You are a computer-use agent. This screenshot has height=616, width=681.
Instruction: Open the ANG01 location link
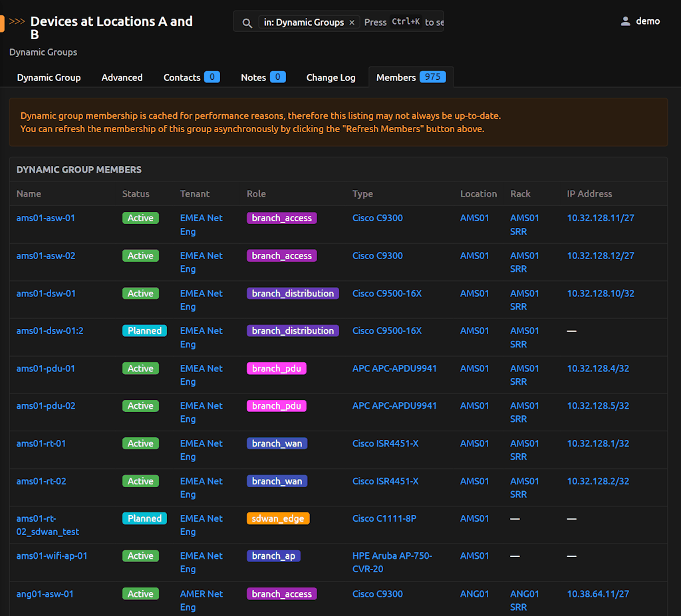click(x=474, y=594)
